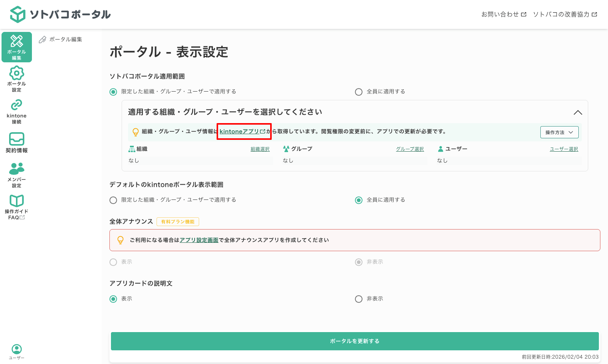The image size is (608, 364).
Task: Open the 操作方法 dropdown
Action: (x=559, y=132)
